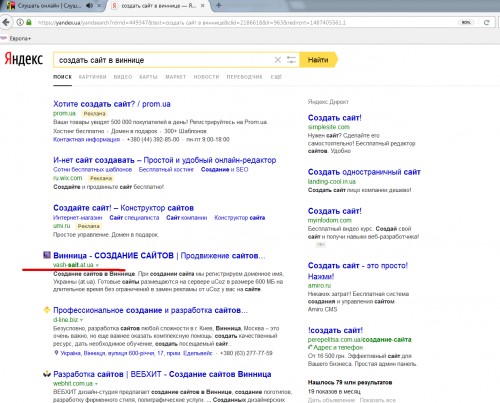The image size is (500, 403).
Task: Close the Yandex search results tab
Action: tap(203, 6)
